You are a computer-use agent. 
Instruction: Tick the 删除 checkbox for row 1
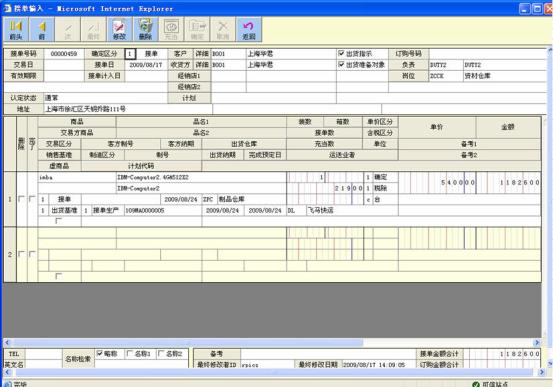[x=21, y=199]
